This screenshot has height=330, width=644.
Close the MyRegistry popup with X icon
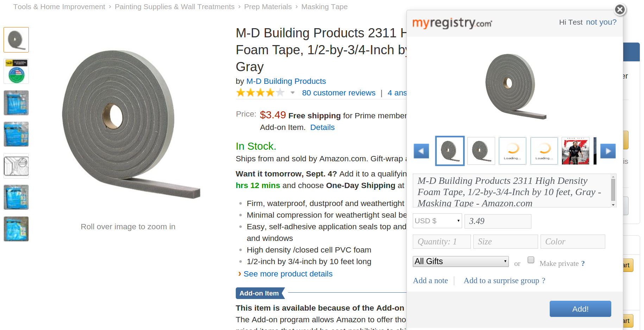coord(620,10)
